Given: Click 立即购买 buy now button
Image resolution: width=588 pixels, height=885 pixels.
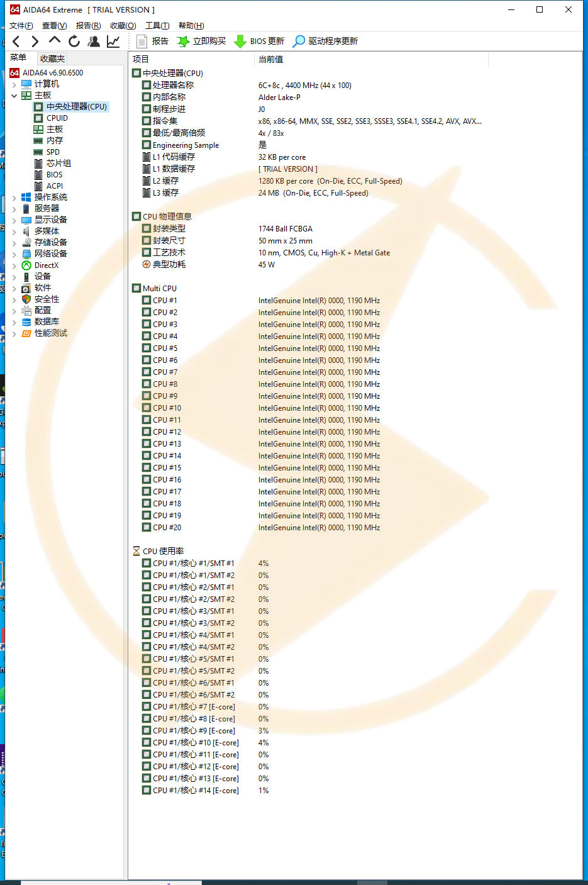Looking at the screenshot, I should pyautogui.click(x=201, y=42).
